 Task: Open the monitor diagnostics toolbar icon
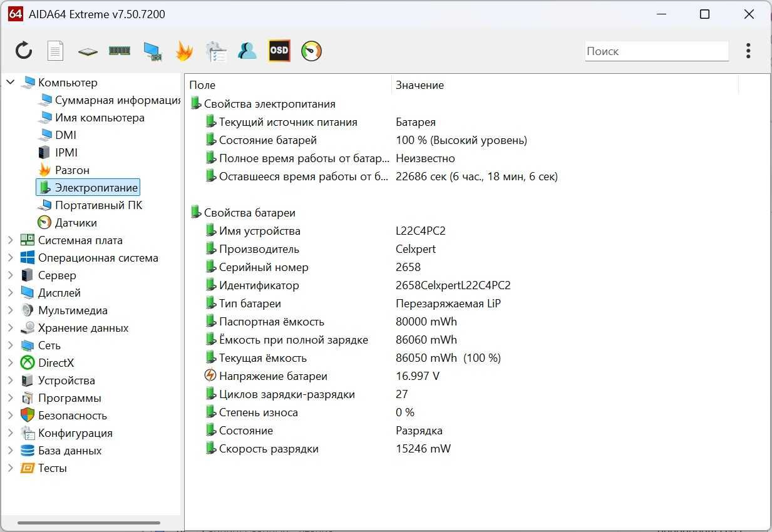152,51
